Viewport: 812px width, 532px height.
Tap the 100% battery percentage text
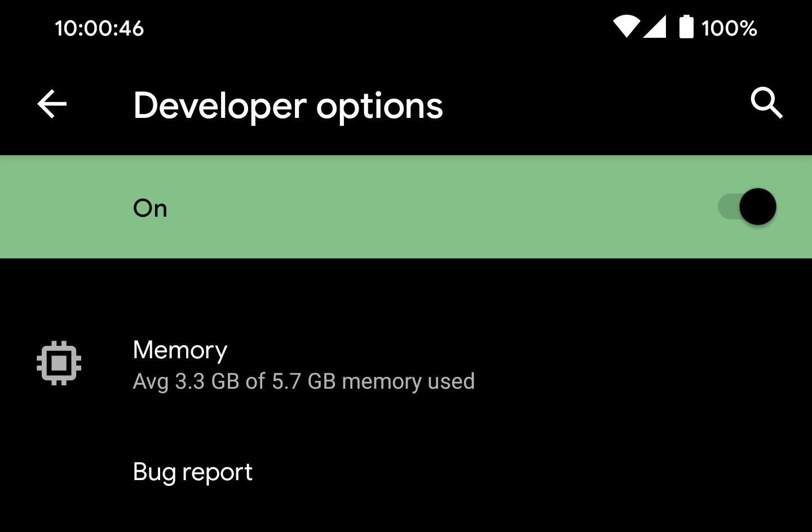coord(729,28)
